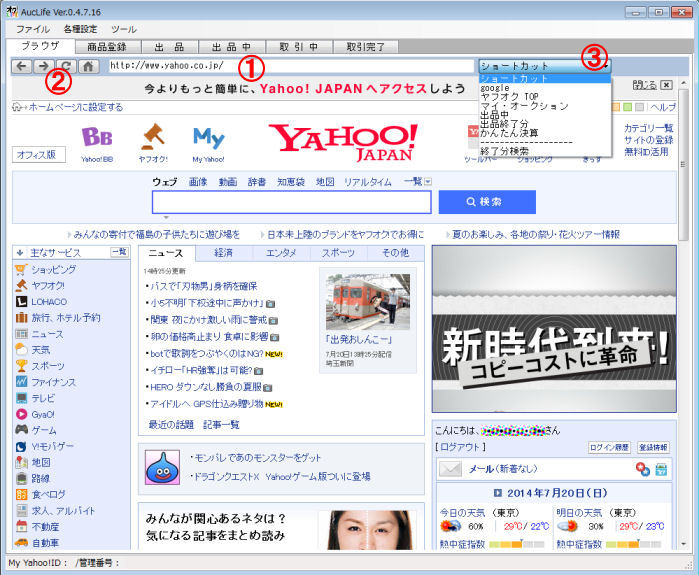Open the ファイル menu
The image size is (699, 575).
[x=33, y=29]
